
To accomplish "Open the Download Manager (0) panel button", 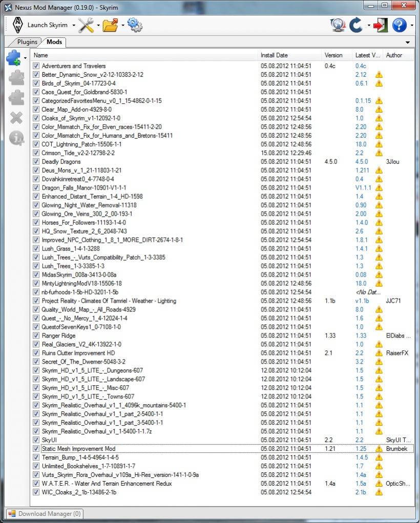I will tap(45, 514).
